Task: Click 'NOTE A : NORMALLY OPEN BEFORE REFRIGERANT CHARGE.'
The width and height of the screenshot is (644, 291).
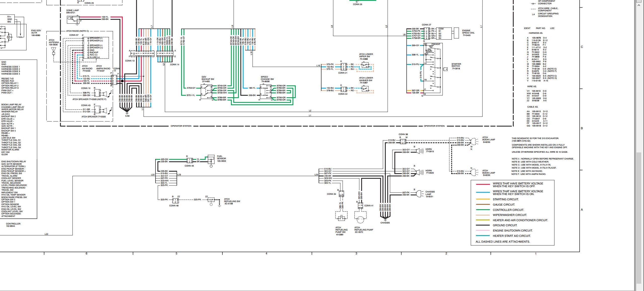Action: coord(543,159)
